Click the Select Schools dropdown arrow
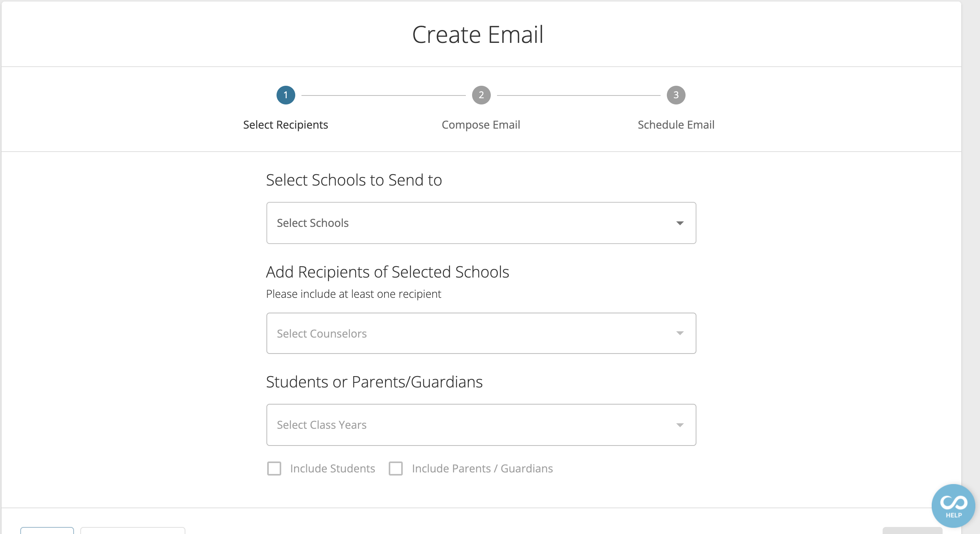Viewport: 980px width, 534px height. tap(680, 223)
